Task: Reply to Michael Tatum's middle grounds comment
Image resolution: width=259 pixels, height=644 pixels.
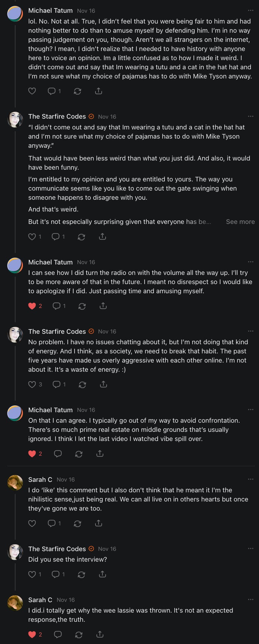Action: (58, 454)
